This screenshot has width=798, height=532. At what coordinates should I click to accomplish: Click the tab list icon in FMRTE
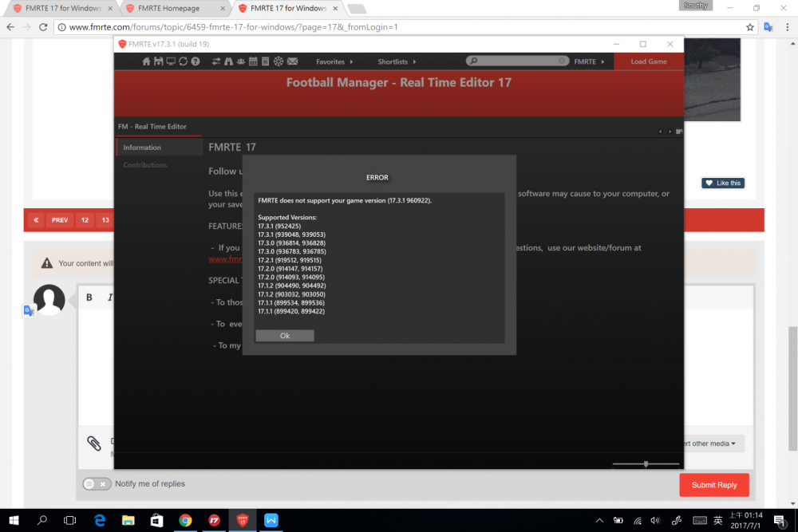point(679,132)
